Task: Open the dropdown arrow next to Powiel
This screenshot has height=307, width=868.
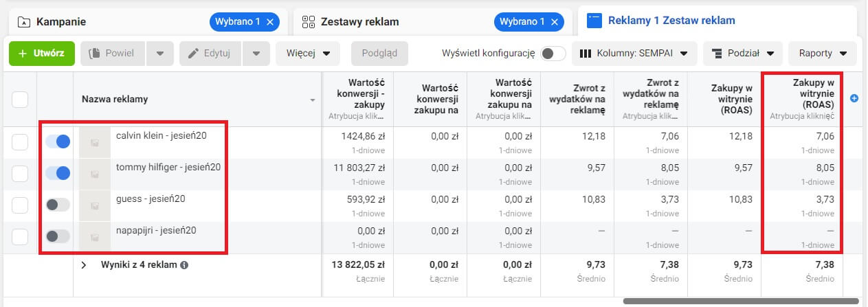Action: (x=159, y=53)
